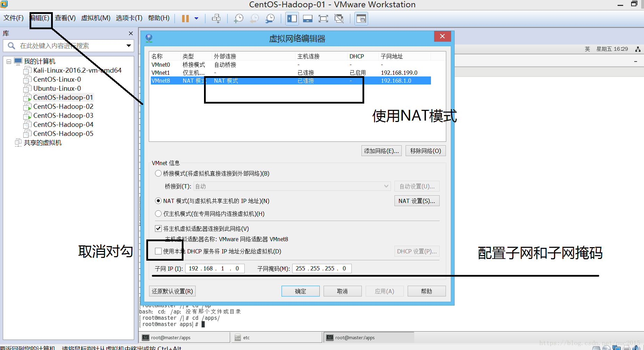Select the VMnet0 row in the network list
Image resolution: width=644 pixels, height=350 pixels.
291,65
